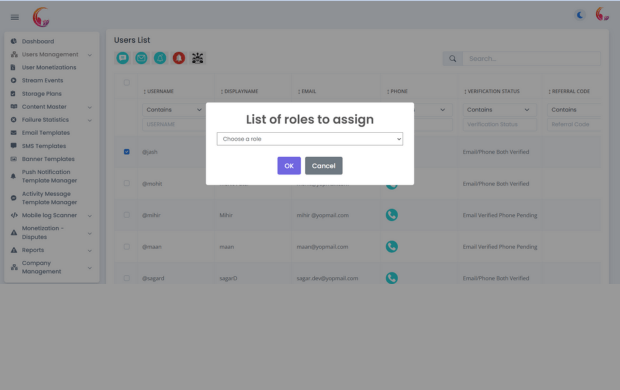Open the Choose a role dropdown
The height and width of the screenshot is (390, 620).
310,139
